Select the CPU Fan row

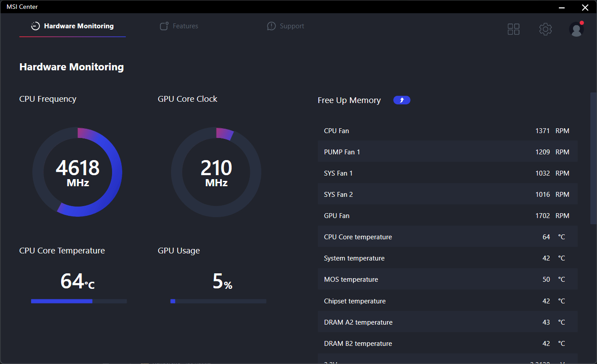448,131
